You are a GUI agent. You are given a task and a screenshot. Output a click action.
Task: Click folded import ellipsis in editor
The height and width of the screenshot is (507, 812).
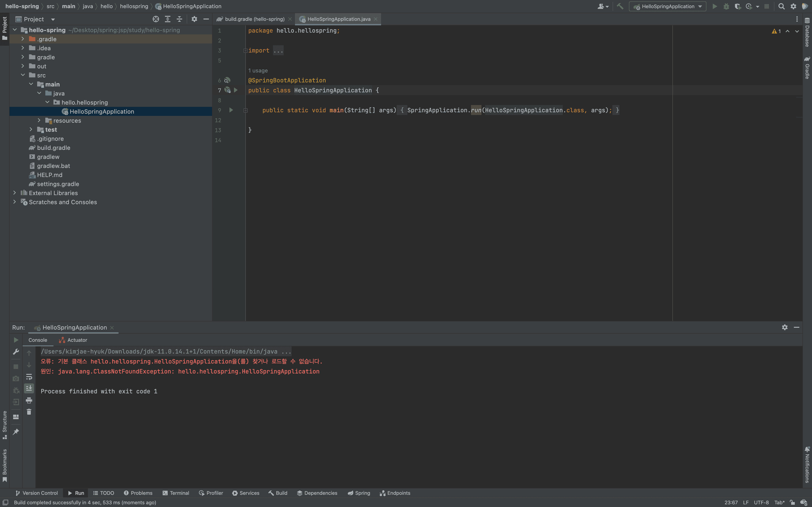(278, 51)
